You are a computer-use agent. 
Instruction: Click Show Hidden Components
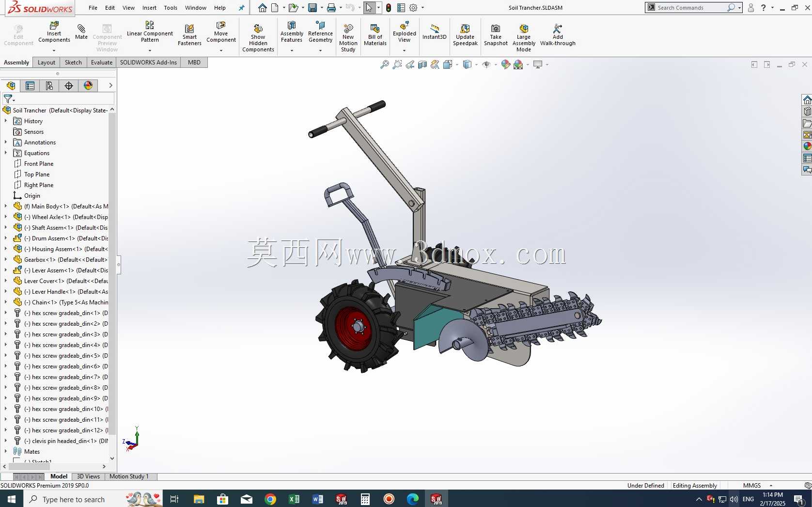[258, 38]
